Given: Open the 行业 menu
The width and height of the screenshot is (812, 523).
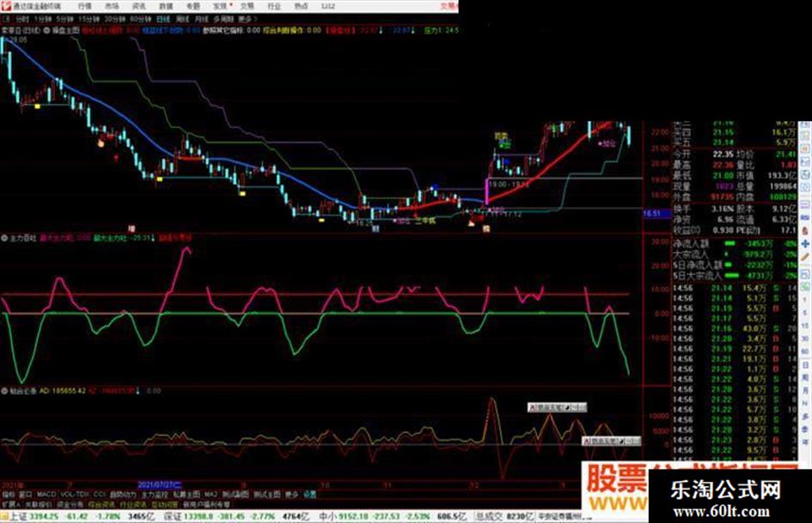Looking at the screenshot, I should tap(274, 6).
